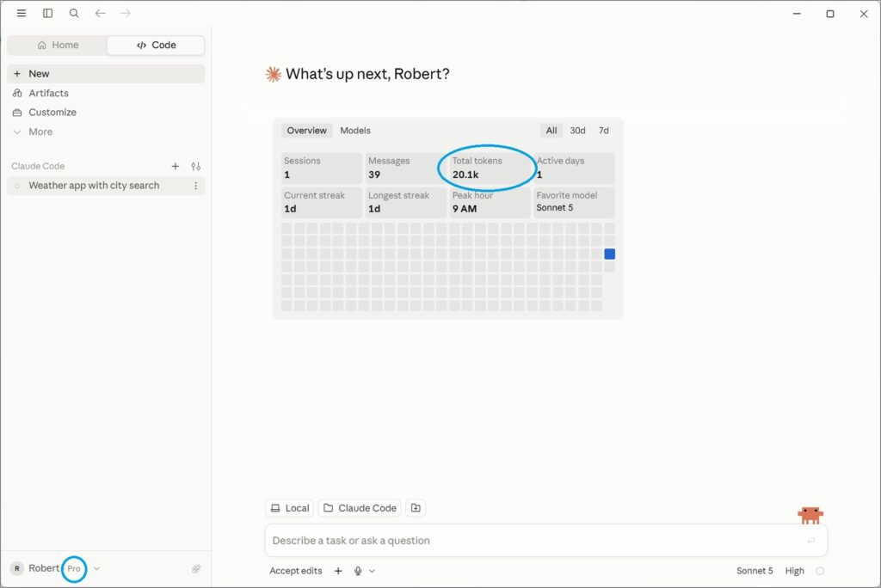Image resolution: width=881 pixels, height=588 pixels.
Task: Open Artifacts in the sidebar
Action: click(x=106, y=93)
